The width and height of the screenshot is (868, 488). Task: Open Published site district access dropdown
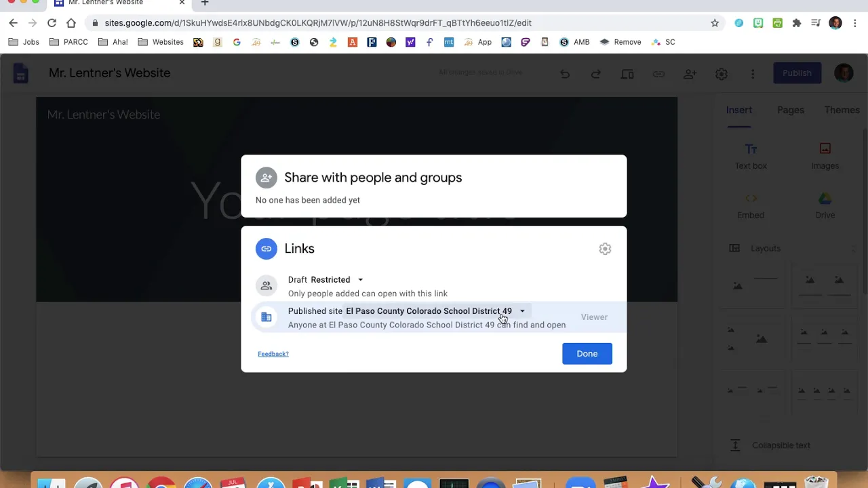[435, 311]
